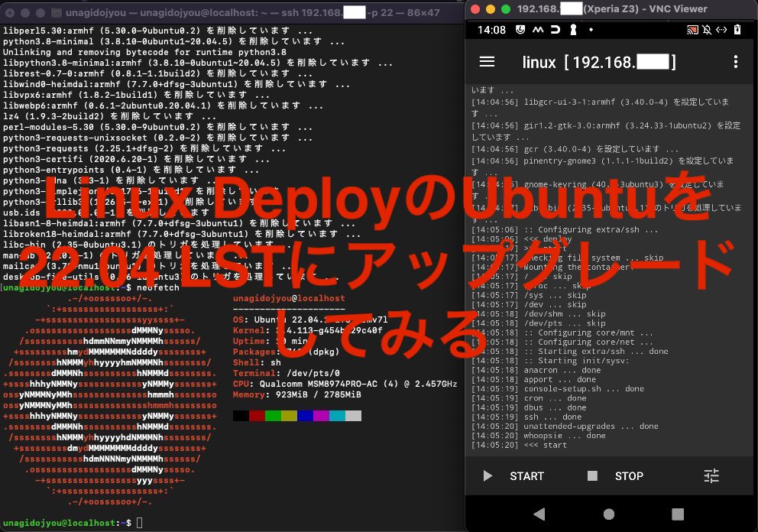Click the blue swatch in neofetch palette
Screen dimensions: 758x532
pos(305,415)
